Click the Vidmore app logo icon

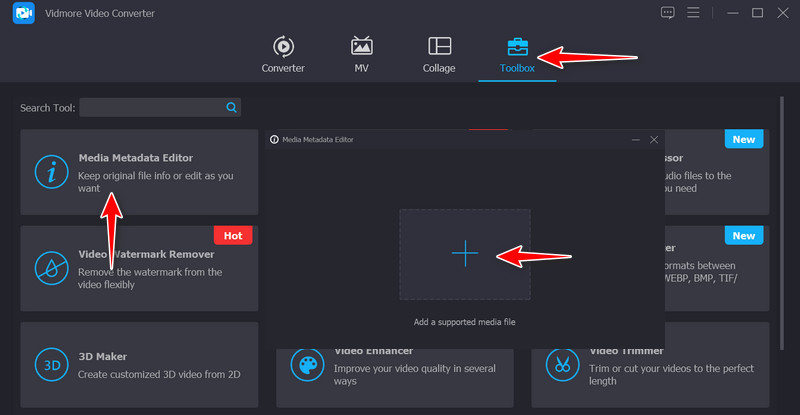[24, 14]
